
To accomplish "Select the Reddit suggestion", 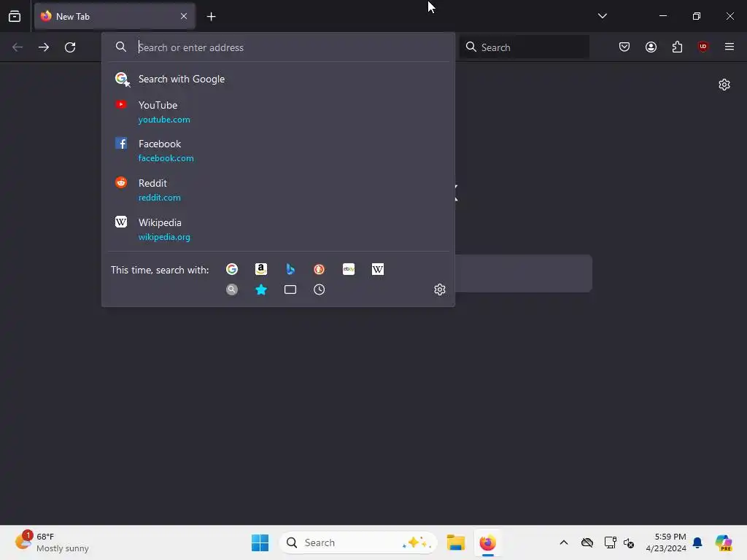I will (x=278, y=190).
